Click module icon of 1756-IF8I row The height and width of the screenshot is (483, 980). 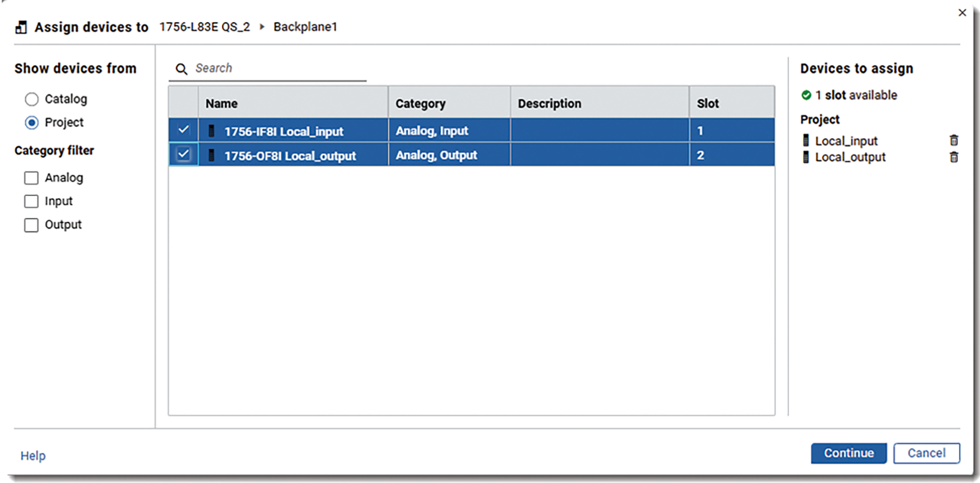211,131
